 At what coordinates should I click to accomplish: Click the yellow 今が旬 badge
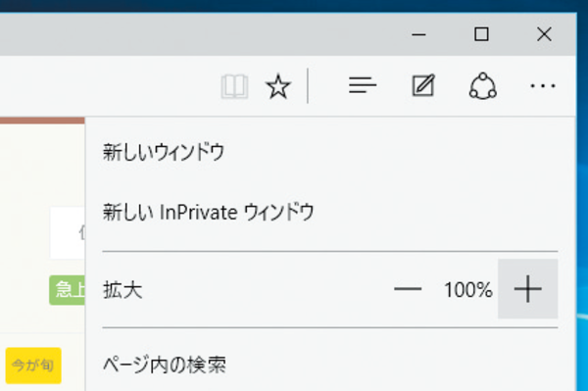click(x=33, y=366)
